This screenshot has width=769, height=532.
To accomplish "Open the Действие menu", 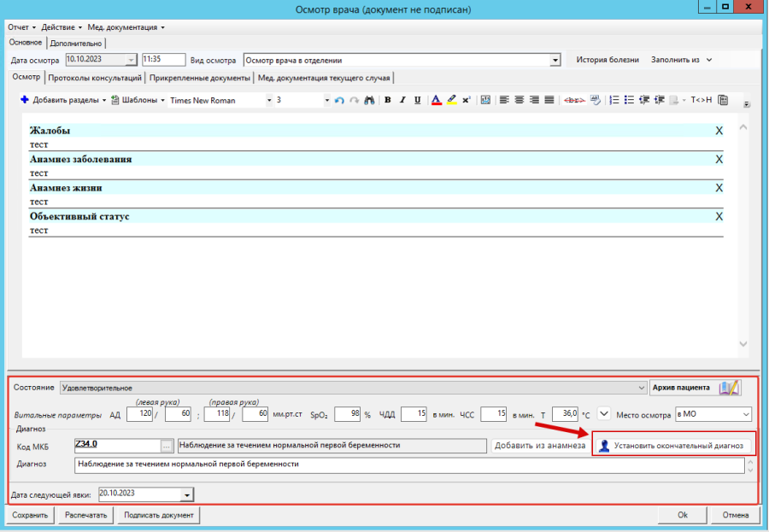I will (62, 27).
